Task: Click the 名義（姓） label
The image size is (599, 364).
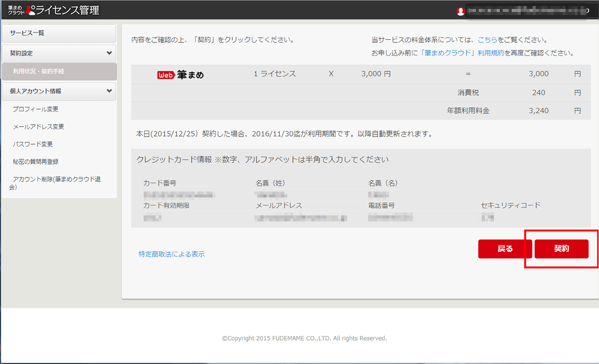Action: pyautogui.click(x=270, y=183)
